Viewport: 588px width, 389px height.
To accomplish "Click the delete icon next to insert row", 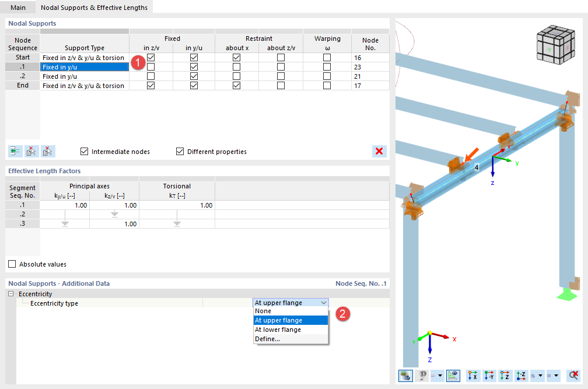I will (32, 152).
